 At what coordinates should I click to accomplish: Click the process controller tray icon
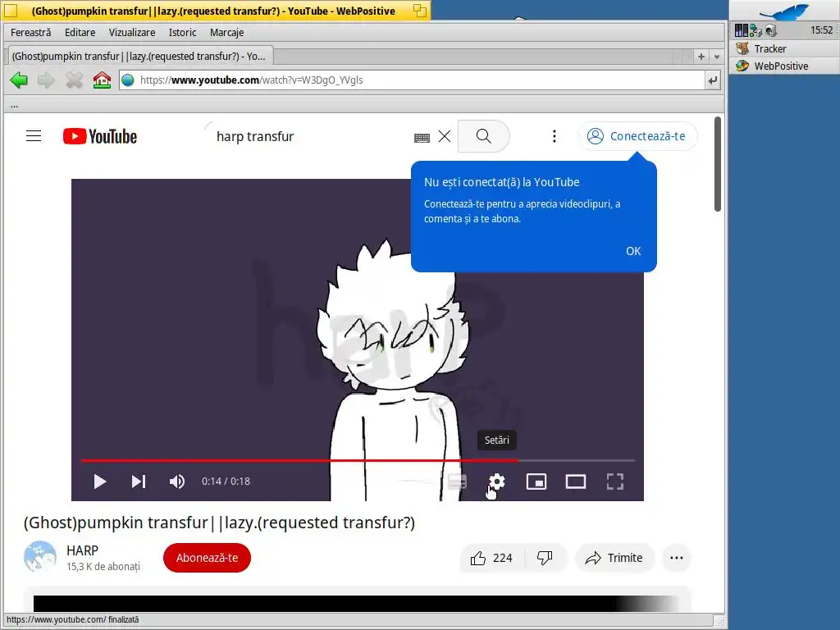[x=742, y=30]
